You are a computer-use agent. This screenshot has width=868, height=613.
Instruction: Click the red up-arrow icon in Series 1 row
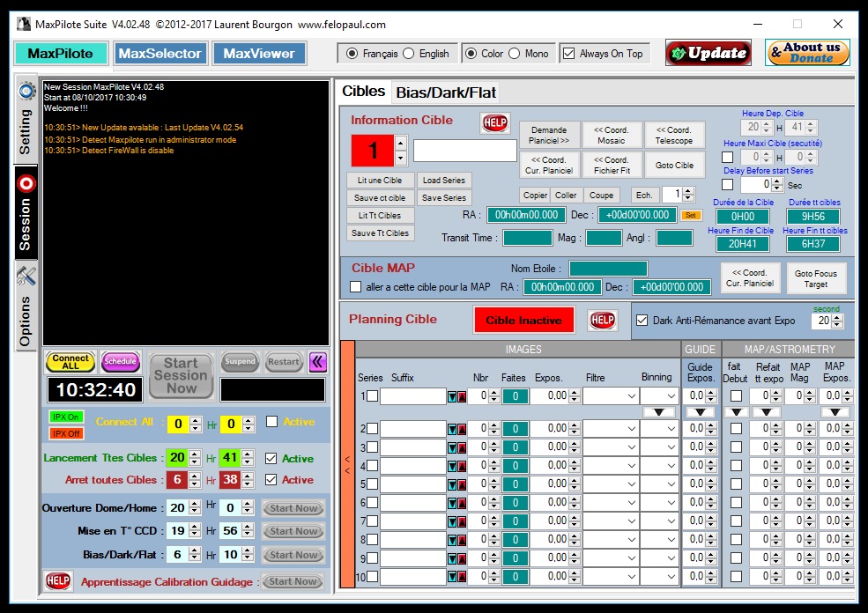[462, 396]
